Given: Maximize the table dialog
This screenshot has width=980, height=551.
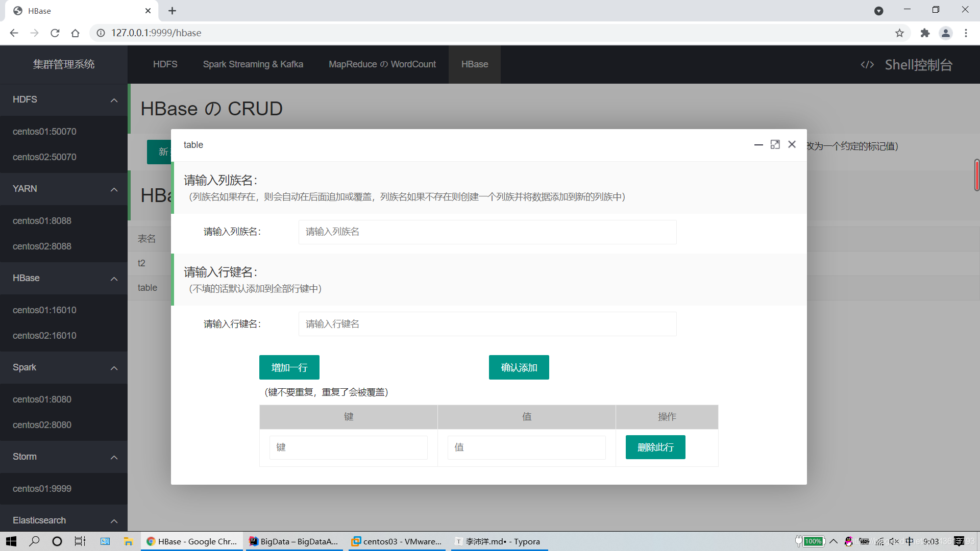Looking at the screenshot, I should 775,145.
